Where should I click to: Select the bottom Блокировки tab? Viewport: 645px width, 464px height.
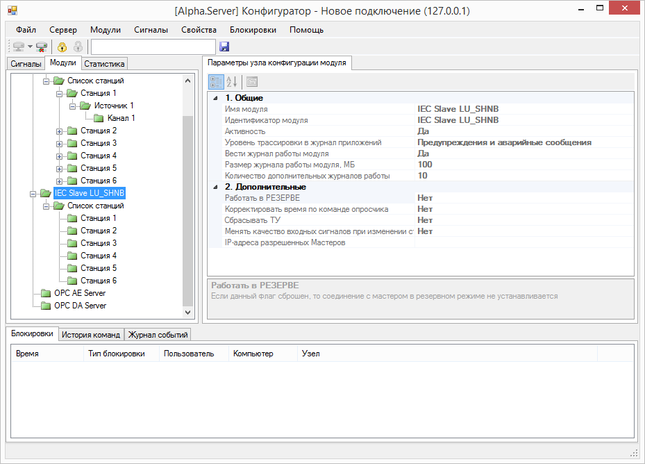(x=32, y=334)
